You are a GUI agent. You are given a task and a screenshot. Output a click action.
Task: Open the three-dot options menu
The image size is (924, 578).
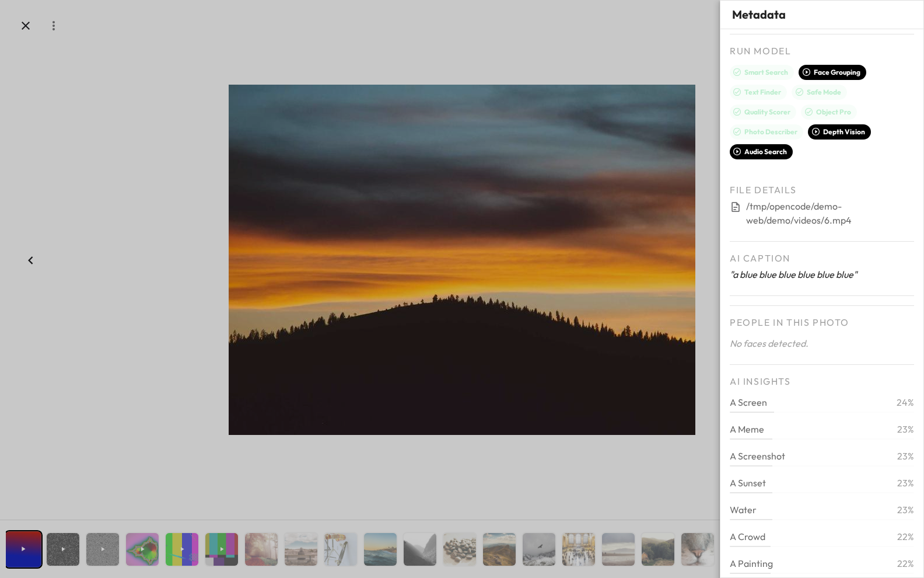pos(54,26)
